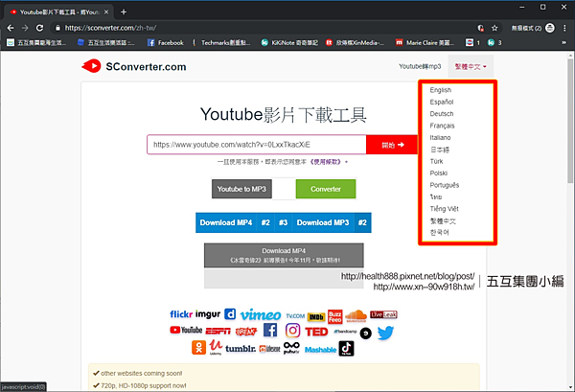Image resolution: width=575 pixels, height=392 pixels.
Task: Open the Facebook bookmark
Action: (x=166, y=43)
